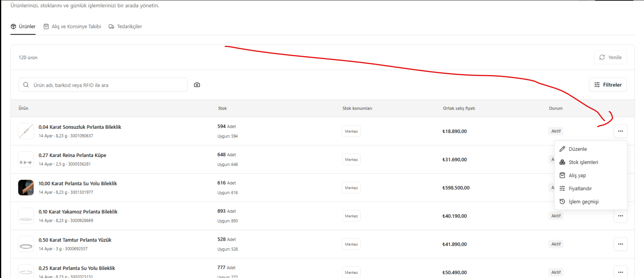The width and height of the screenshot is (644, 278).
Task: Open product 0,10 Karat Yakamoz Pırlanta Bileklik
Action: point(78,212)
